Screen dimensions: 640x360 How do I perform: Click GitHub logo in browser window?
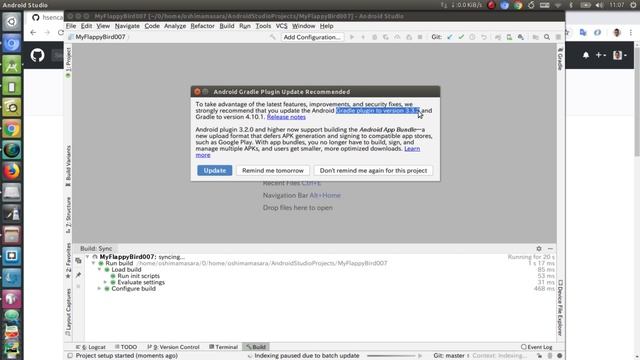[37, 55]
